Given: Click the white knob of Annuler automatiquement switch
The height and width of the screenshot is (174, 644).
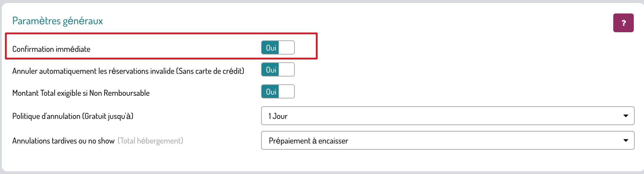Looking at the screenshot, I should 286,70.
